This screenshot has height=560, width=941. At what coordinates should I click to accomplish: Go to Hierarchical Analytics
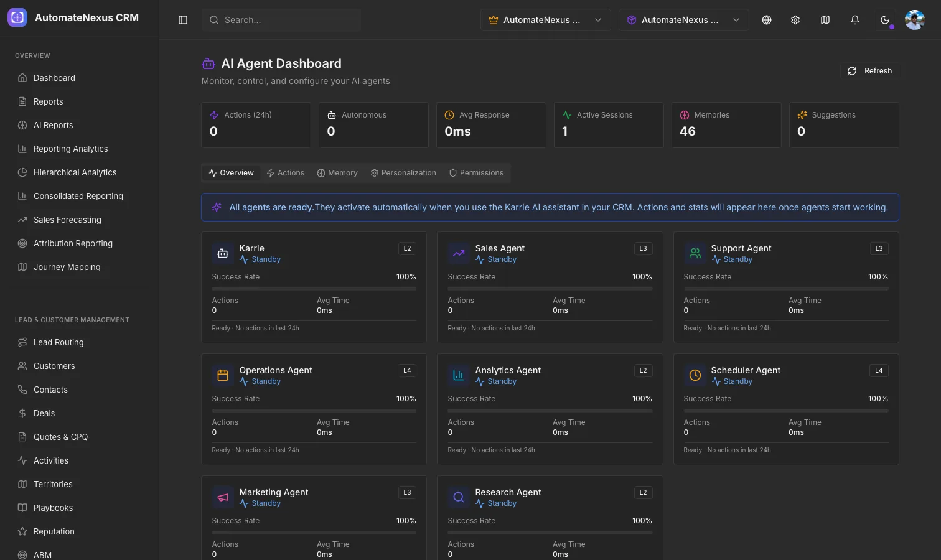[80, 172]
